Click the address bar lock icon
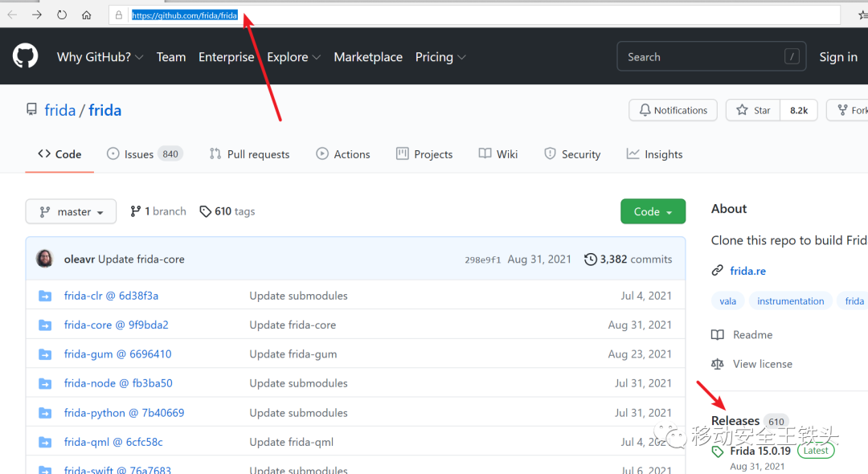This screenshot has height=474, width=868. pyautogui.click(x=118, y=15)
